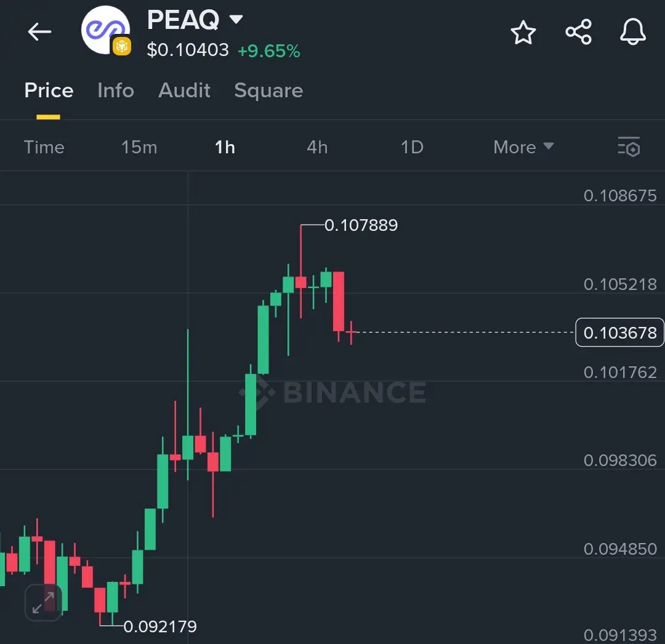665x644 pixels.
Task: Tap the 0.107889 high price marker
Action: [361, 225]
